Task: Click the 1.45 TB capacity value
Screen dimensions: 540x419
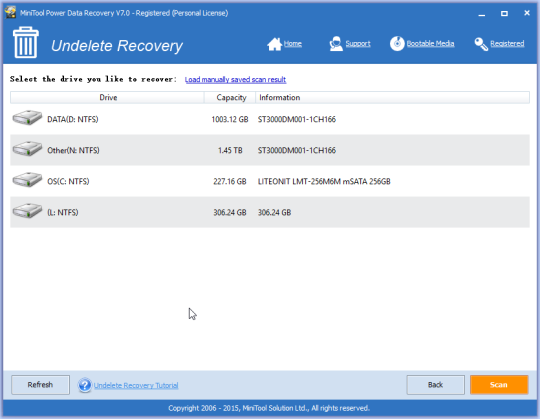Action: (x=230, y=150)
